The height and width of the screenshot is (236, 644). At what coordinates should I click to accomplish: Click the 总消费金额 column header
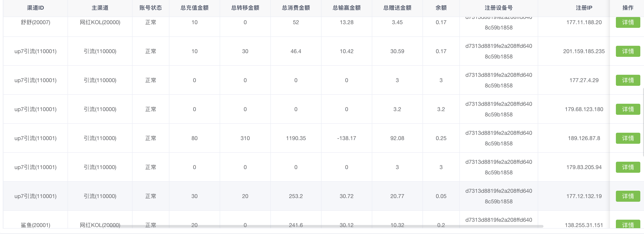(x=296, y=8)
